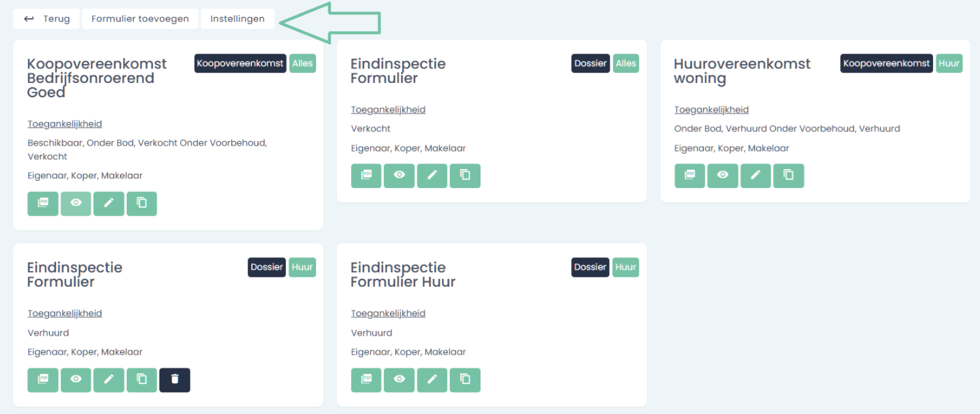This screenshot has width=980, height=414.
Task: Open Instellingen settings
Action: (238, 19)
